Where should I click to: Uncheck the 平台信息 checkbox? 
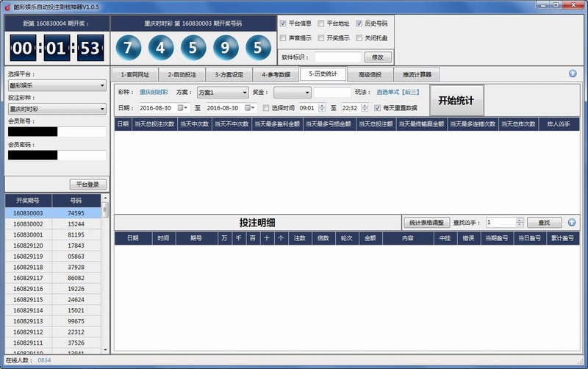(283, 24)
